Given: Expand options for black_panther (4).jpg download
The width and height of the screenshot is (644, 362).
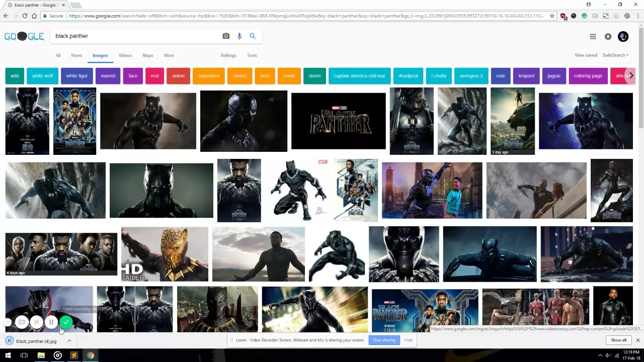Looking at the screenshot, I should pyautogui.click(x=69, y=341).
